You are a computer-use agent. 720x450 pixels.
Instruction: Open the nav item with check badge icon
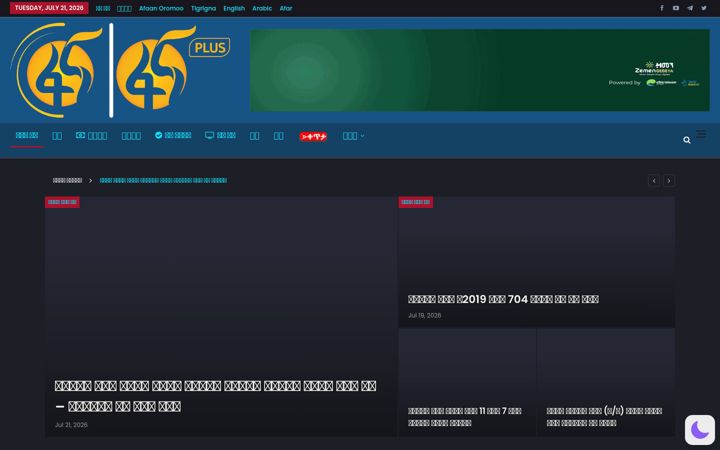[x=173, y=135]
